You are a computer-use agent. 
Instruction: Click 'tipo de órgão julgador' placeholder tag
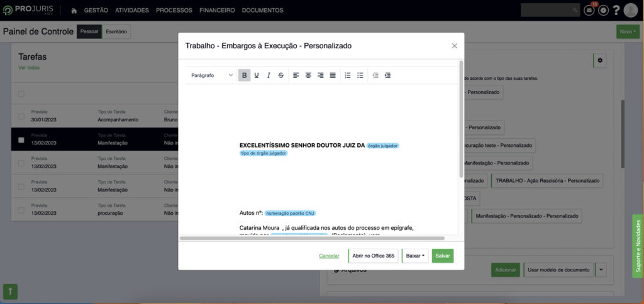tap(264, 153)
